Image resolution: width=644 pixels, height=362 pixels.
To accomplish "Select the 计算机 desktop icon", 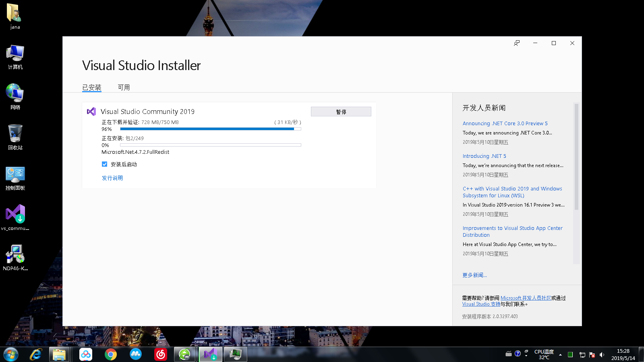I will pyautogui.click(x=15, y=57).
